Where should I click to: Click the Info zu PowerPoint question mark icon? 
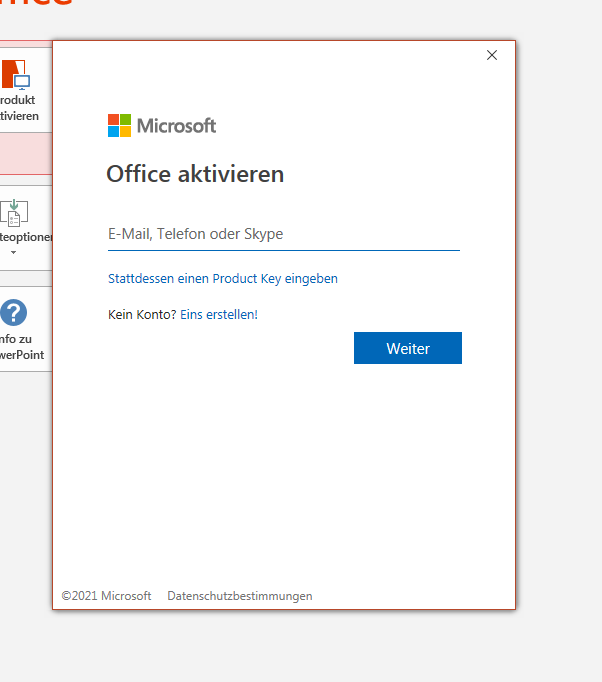click(x=13, y=312)
